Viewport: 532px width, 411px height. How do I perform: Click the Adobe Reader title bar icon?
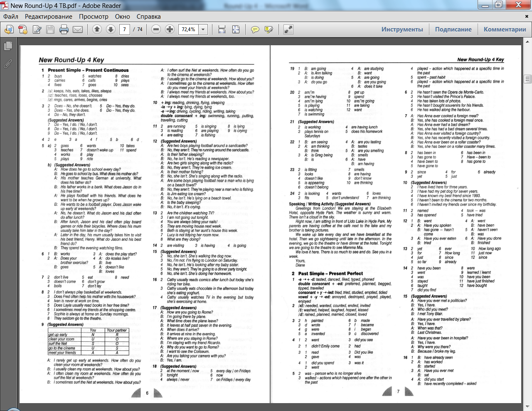tap(5, 5)
